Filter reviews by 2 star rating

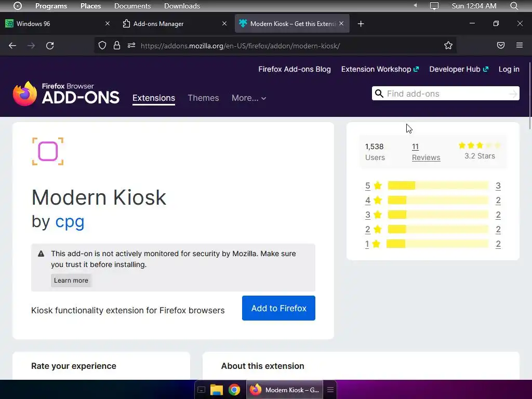point(373,229)
